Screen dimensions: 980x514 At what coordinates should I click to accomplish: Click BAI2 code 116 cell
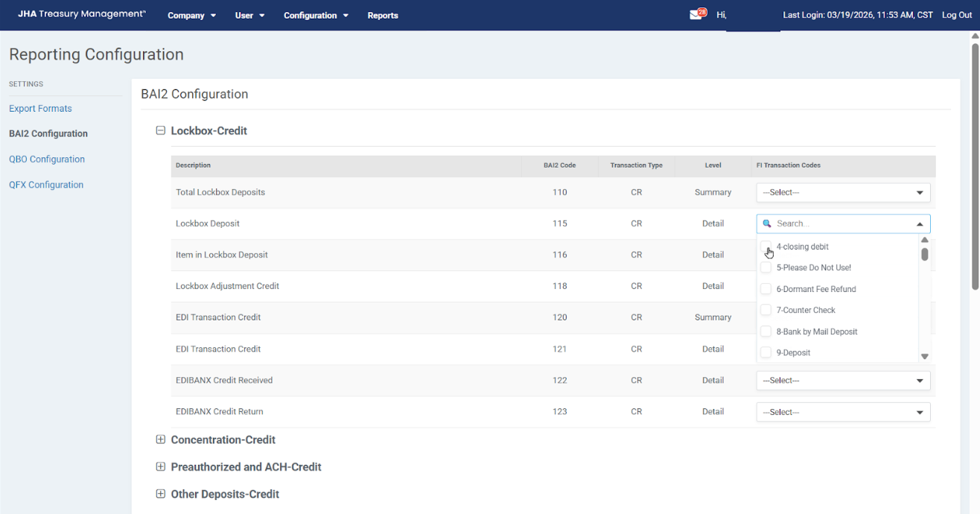[560, 255]
